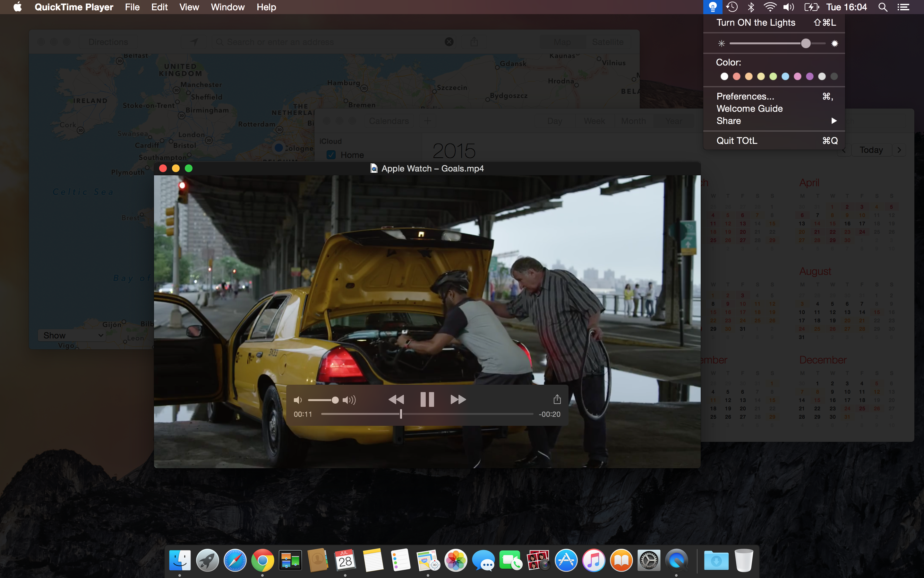This screenshot has height=578, width=924.
Task: Open Safari from the Dock
Action: click(x=235, y=560)
